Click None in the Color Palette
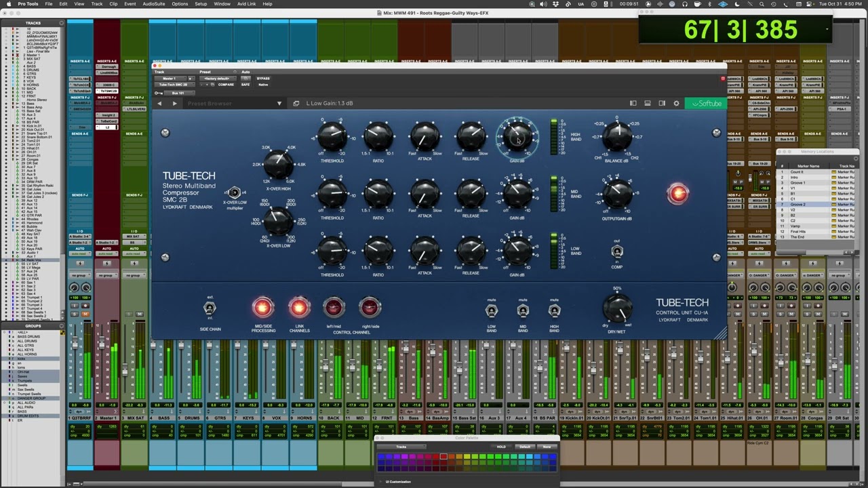The image size is (868, 488). pyautogui.click(x=547, y=447)
